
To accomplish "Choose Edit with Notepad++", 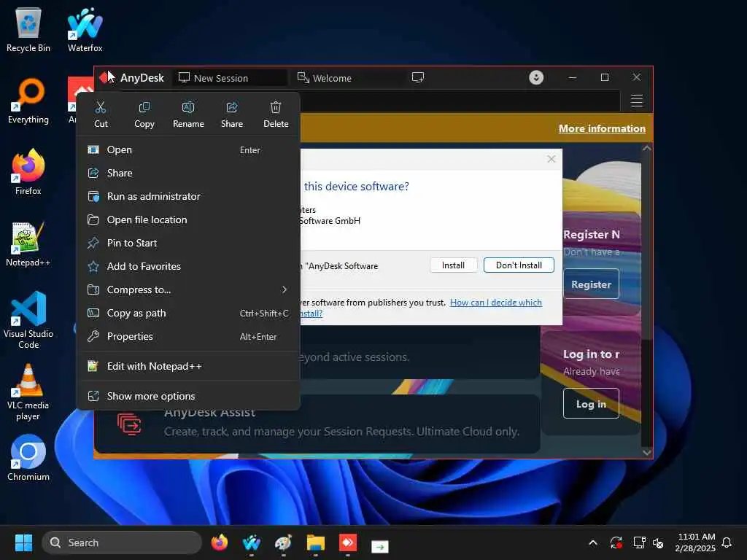I will pyautogui.click(x=189, y=367).
